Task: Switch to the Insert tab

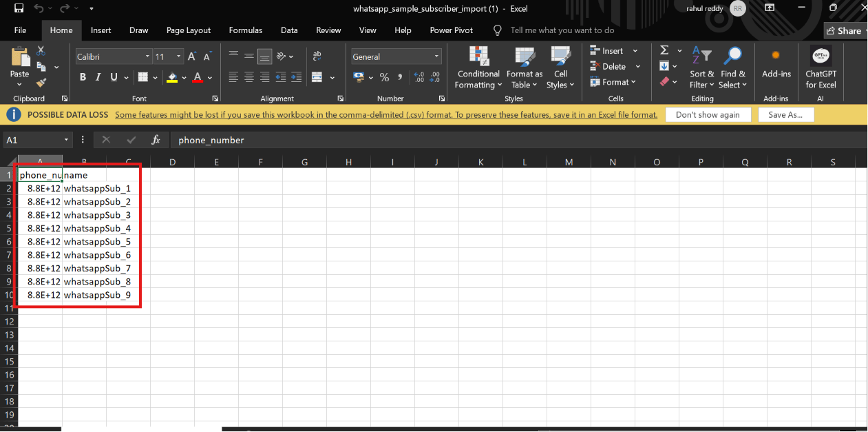Action: click(x=101, y=30)
